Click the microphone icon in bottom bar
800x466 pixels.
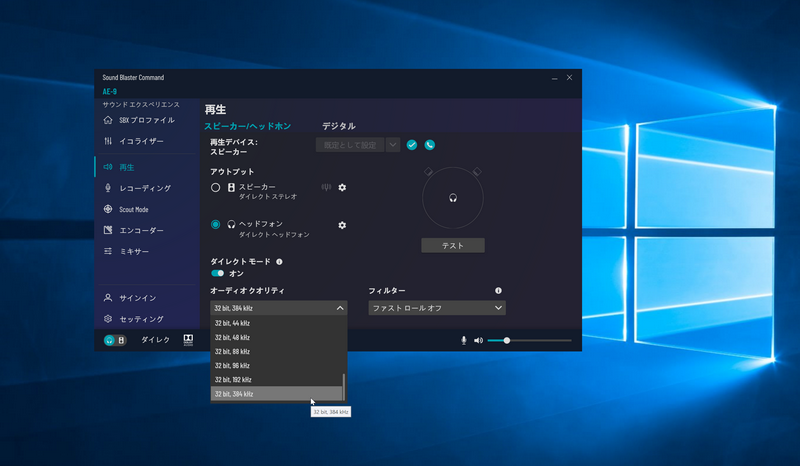pyautogui.click(x=464, y=340)
